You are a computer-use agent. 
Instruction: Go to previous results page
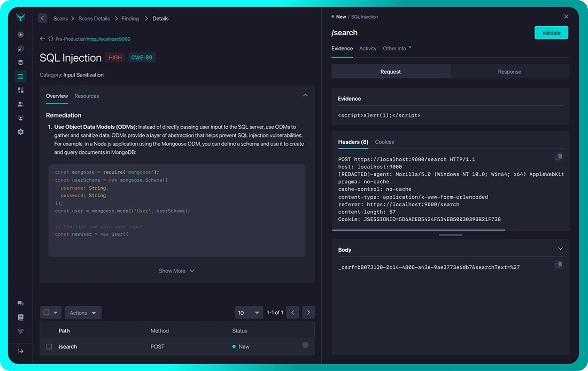(x=292, y=312)
